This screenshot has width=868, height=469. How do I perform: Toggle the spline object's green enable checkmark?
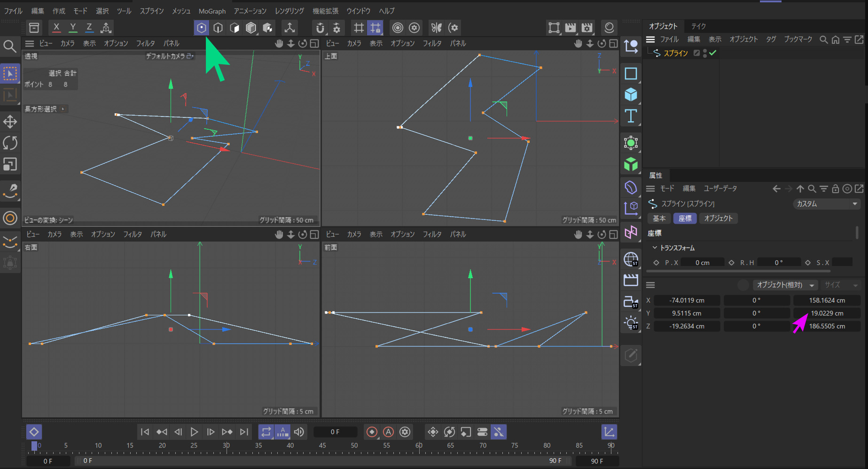pos(713,53)
